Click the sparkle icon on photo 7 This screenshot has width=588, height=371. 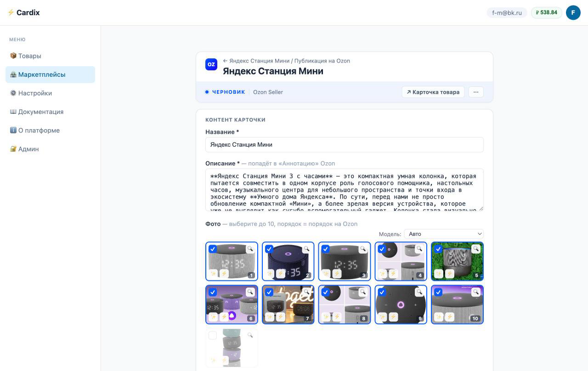pos(270,317)
